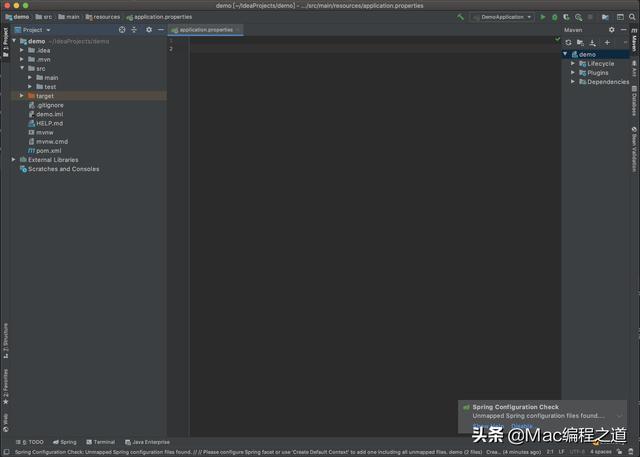640x457 pixels.
Task: Open the Project view dropdown
Action: (x=32, y=30)
